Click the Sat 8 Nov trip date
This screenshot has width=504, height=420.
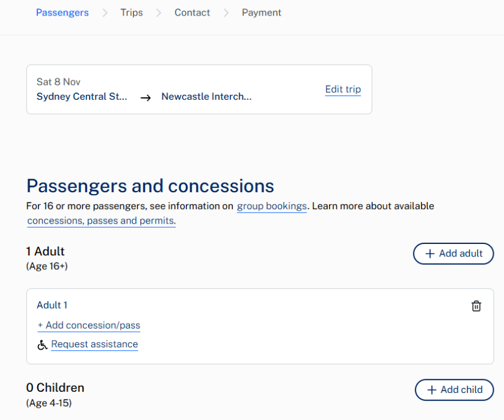point(58,82)
